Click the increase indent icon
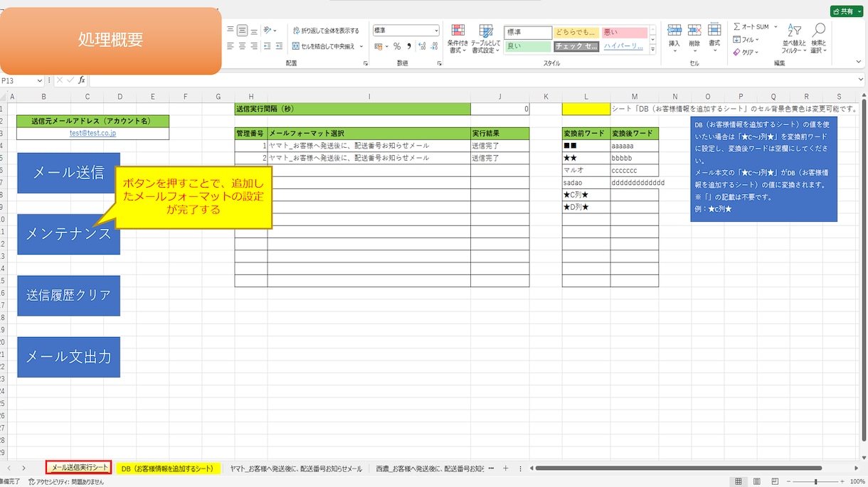Screen dimensions: 868x487 click(x=278, y=46)
